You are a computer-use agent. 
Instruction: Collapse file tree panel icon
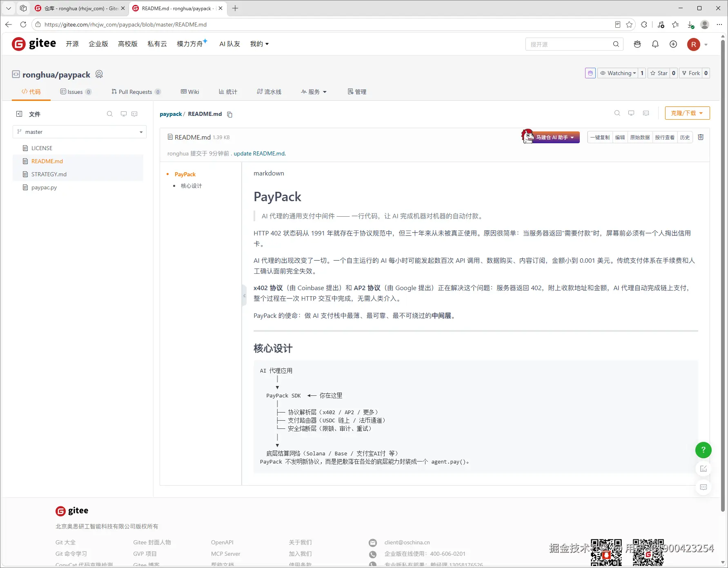click(19, 114)
